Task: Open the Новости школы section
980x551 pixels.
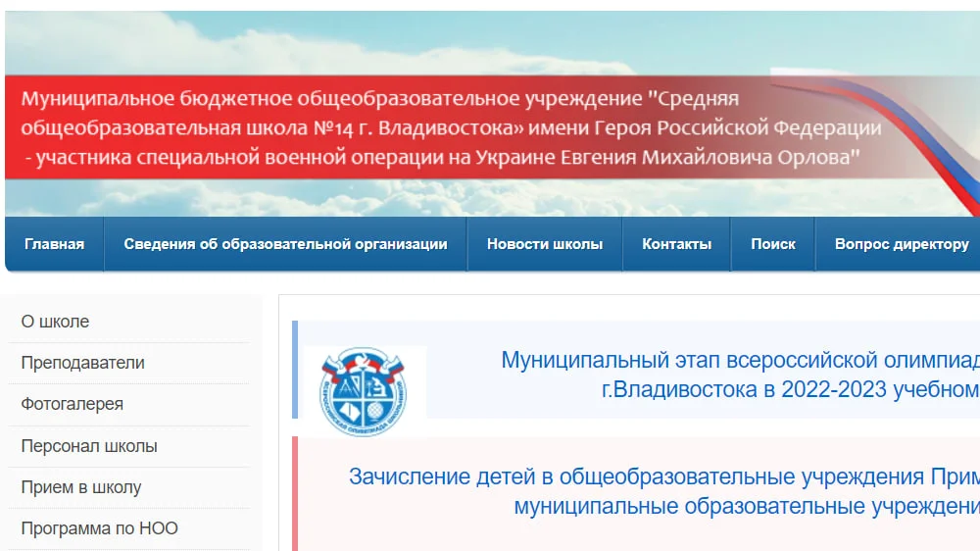Action: coord(545,244)
